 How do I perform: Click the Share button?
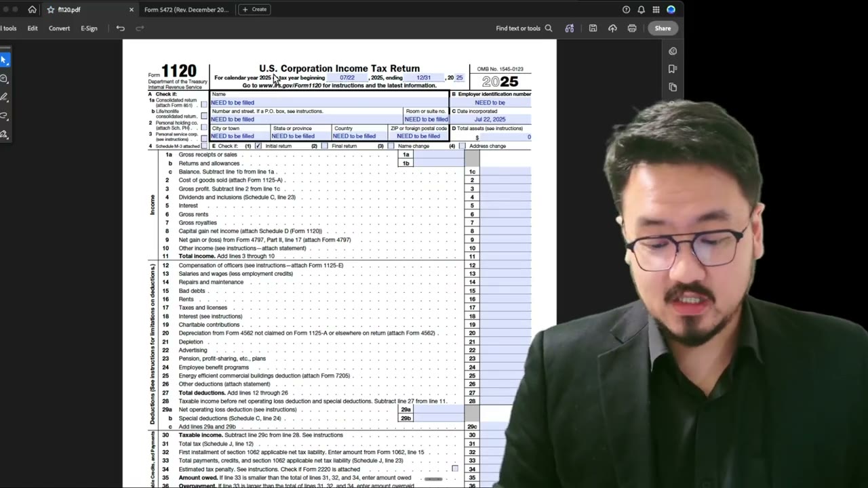(x=663, y=28)
